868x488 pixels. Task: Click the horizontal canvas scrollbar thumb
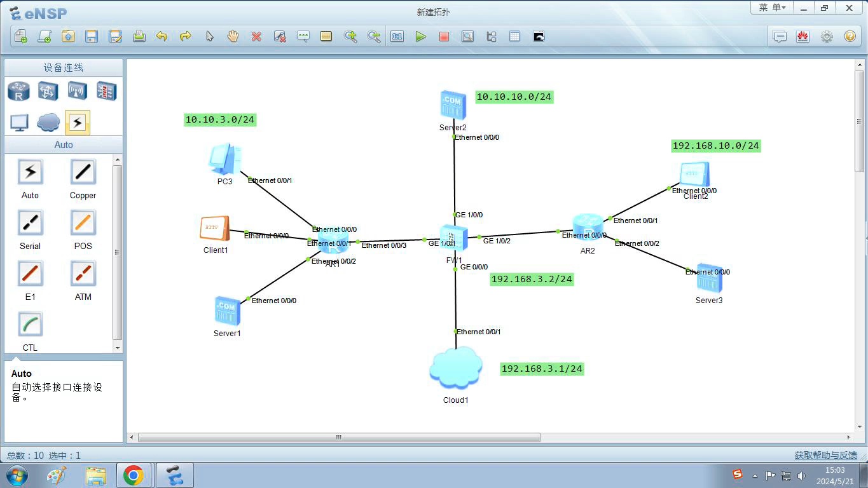click(339, 437)
